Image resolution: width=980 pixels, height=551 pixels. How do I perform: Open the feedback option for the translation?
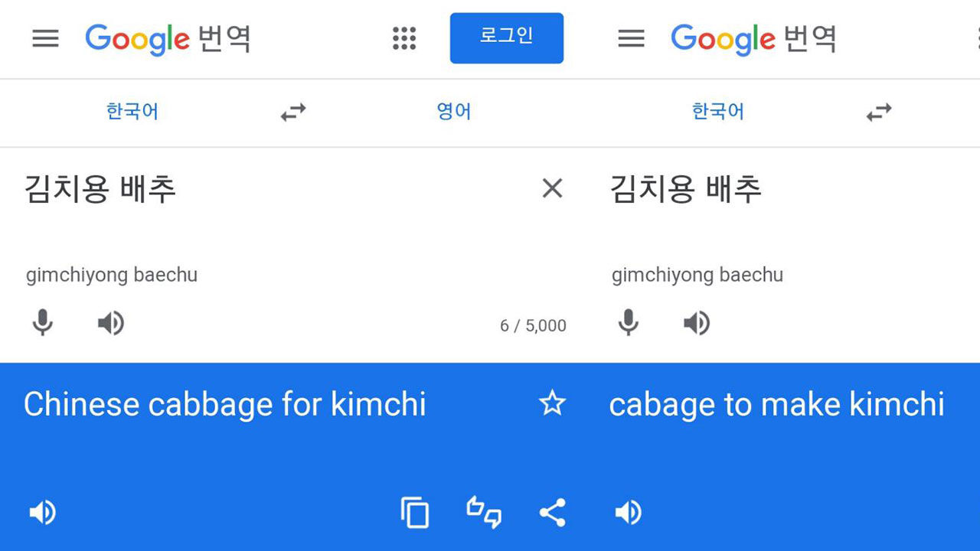pyautogui.click(x=483, y=513)
